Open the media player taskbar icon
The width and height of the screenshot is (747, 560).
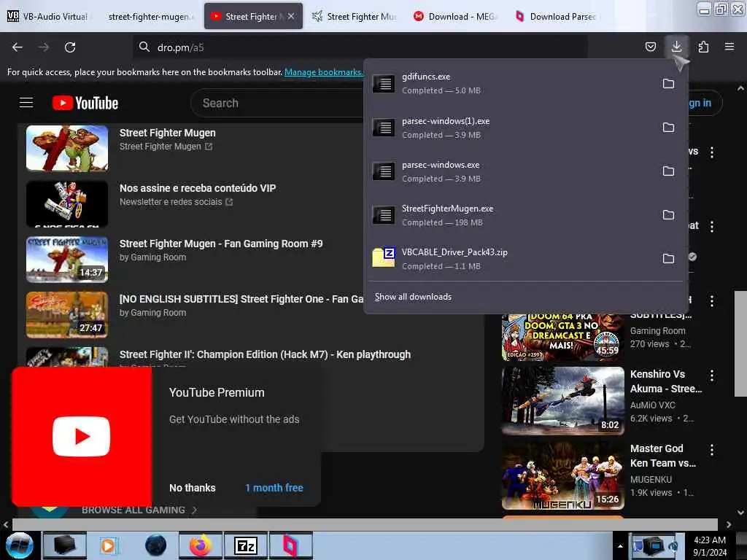tap(109, 545)
